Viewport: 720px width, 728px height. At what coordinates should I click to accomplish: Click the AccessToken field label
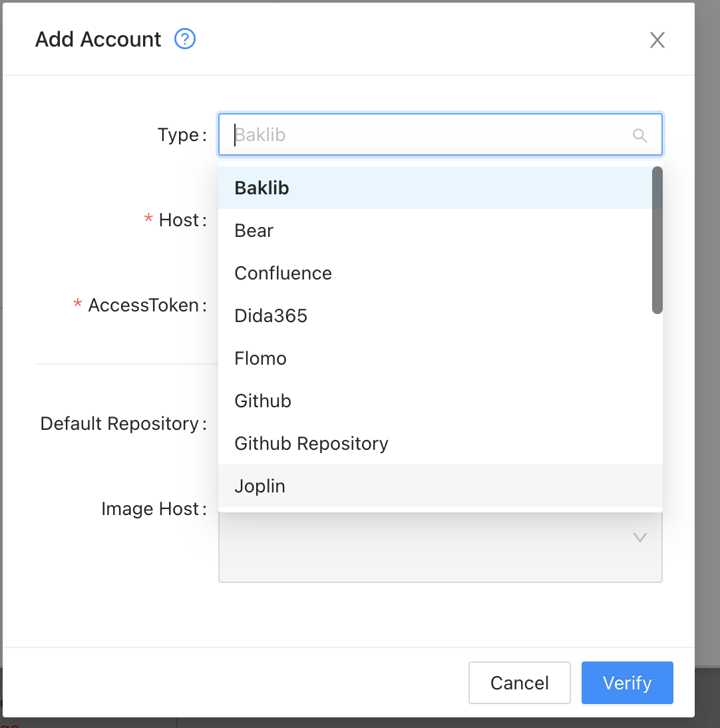click(x=142, y=305)
